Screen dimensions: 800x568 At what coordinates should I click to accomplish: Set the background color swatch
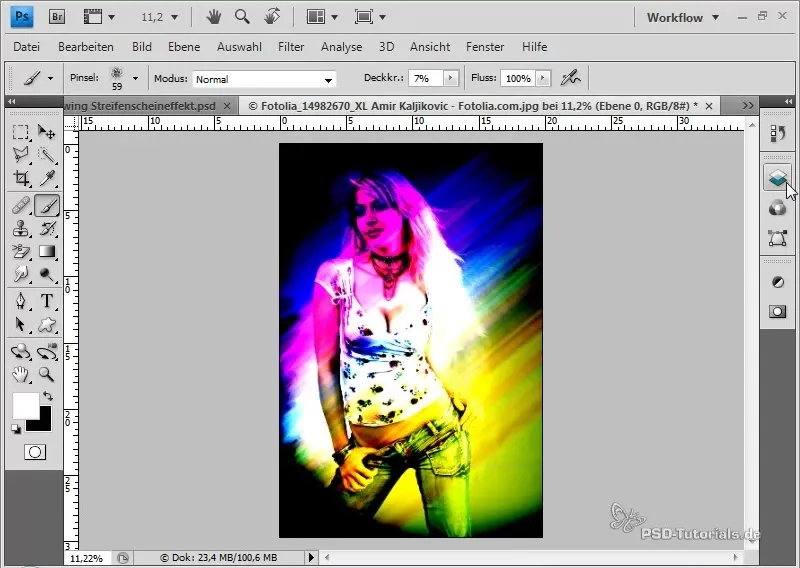coord(44,424)
